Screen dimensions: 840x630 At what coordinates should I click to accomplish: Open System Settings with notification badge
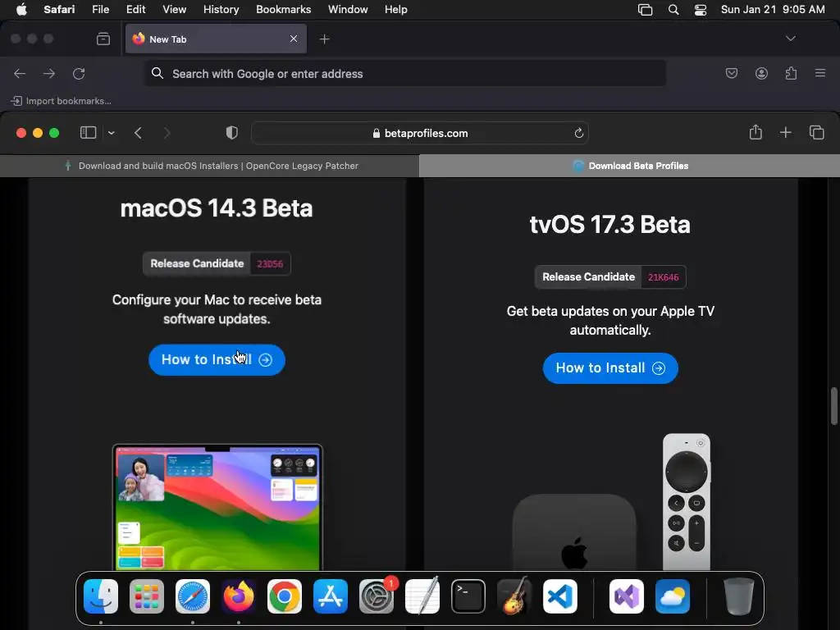(x=377, y=596)
